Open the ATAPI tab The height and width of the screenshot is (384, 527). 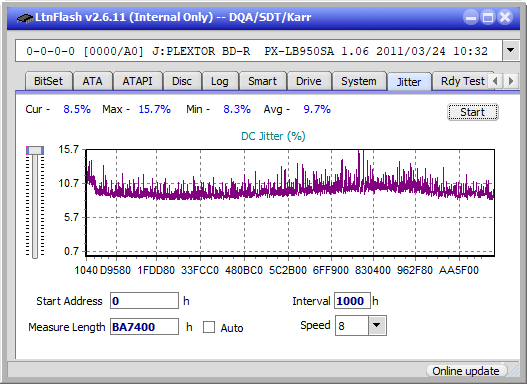tap(137, 81)
